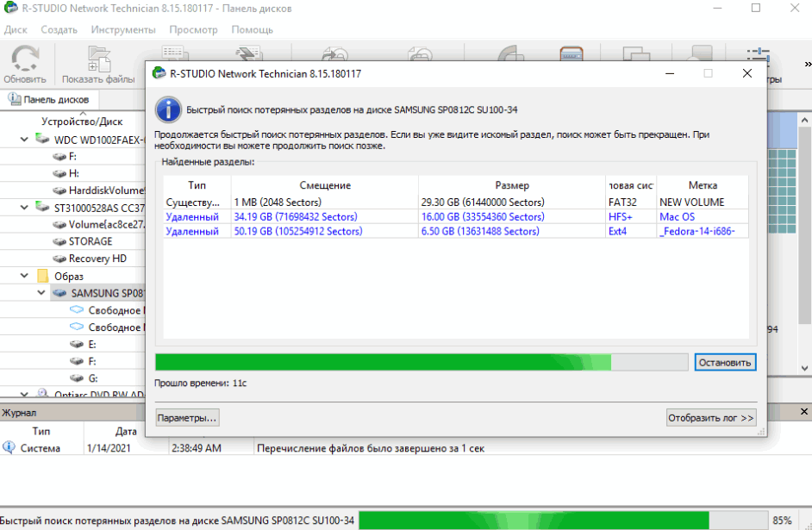Click the Образ folder icon
Image resolution: width=812 pixels, height=530 pixels.
[43, 276]
